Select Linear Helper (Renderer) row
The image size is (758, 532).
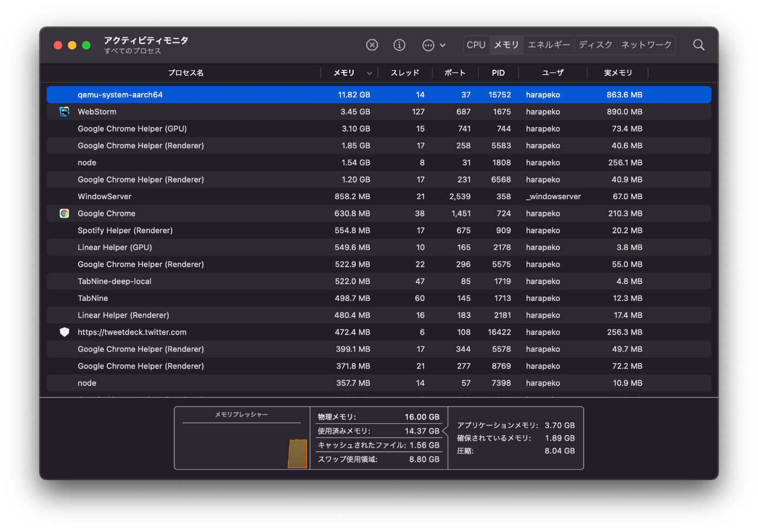pos(379,315)
